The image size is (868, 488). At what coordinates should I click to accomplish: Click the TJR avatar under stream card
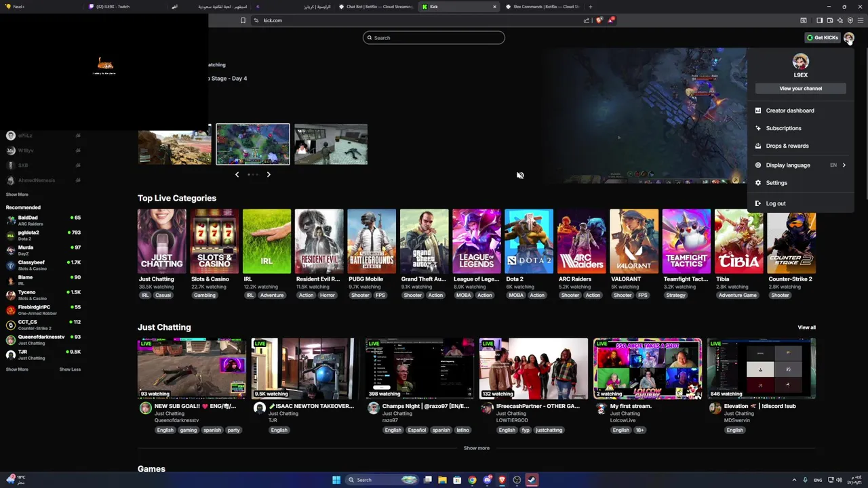[x=259, y=407]
